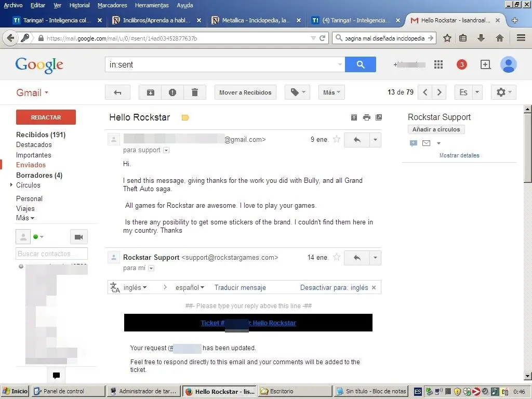Expand the Círculos label tree
This screenshot has height=399, width=532.
(11, 185)
